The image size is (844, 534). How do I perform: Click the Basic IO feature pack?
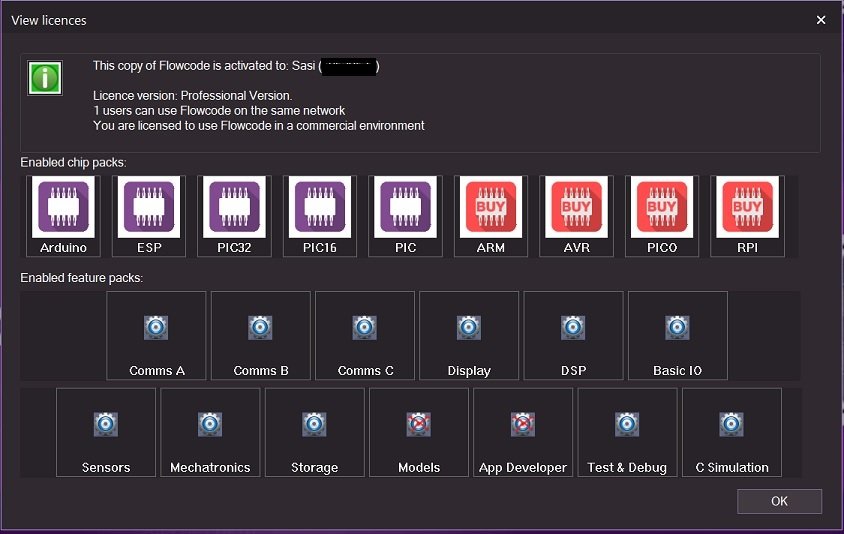677,328
